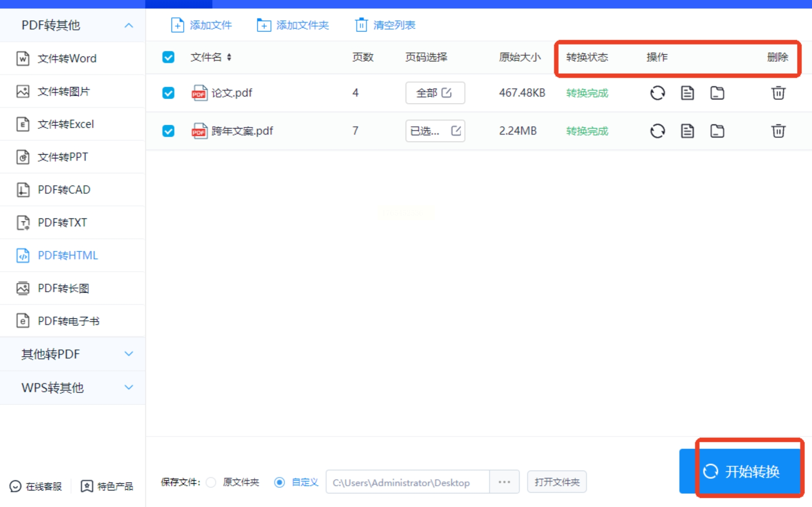The image size is (812, 507).
Task: Click reconvert icon for 跨年文案.pdf
Action: click(x=657, y=131)
